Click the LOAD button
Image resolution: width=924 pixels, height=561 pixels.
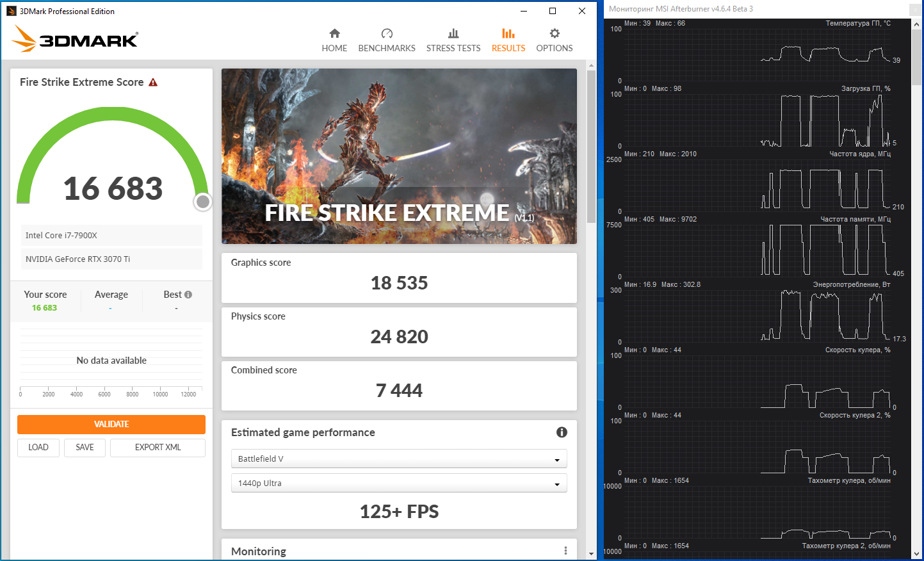(x=38, y=448)
